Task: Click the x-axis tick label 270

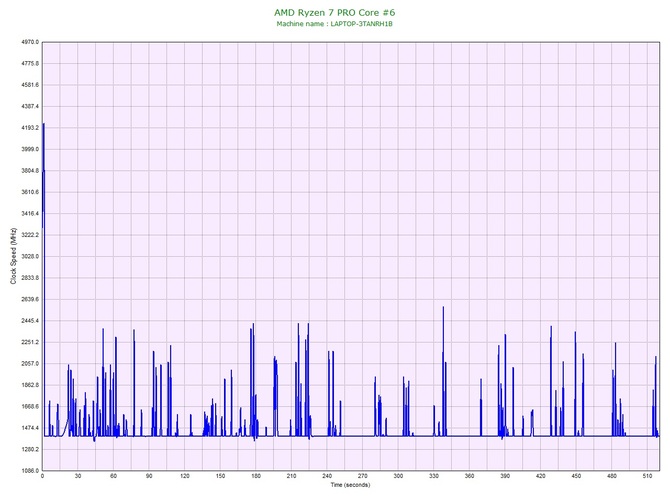Action: 362,476
